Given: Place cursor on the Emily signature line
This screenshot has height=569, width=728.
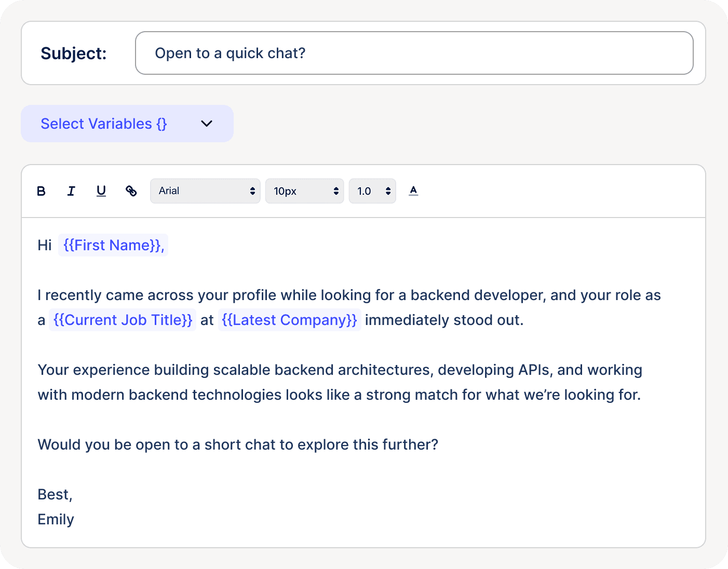Looking at the screenshot, I should click(56, 519).
